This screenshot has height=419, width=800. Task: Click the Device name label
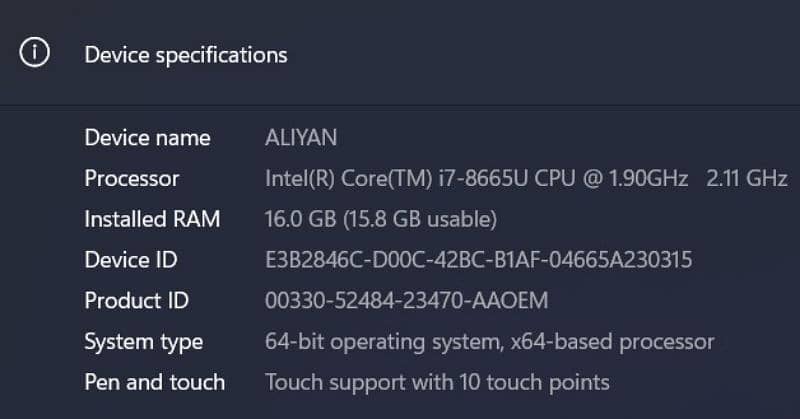[147, 138]
